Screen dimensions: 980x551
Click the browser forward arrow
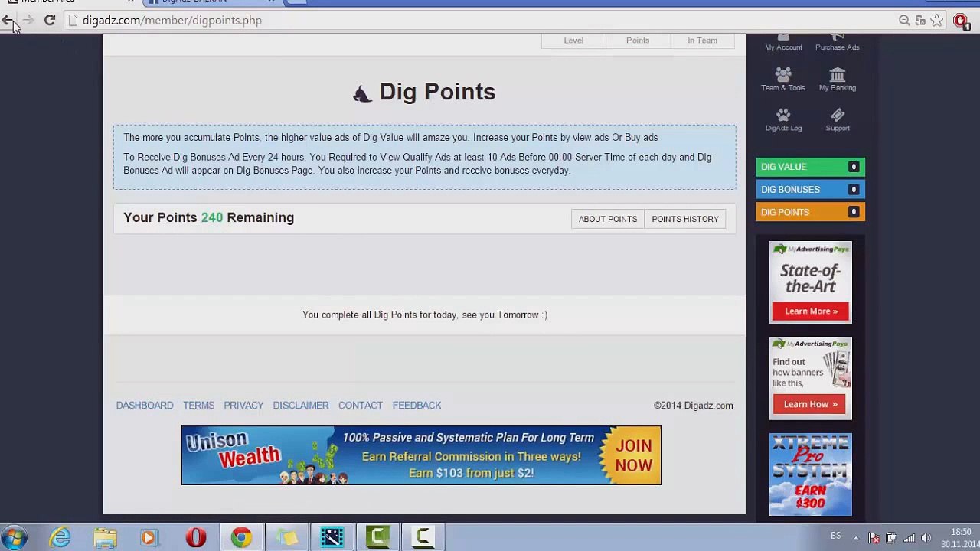[28, 21]
